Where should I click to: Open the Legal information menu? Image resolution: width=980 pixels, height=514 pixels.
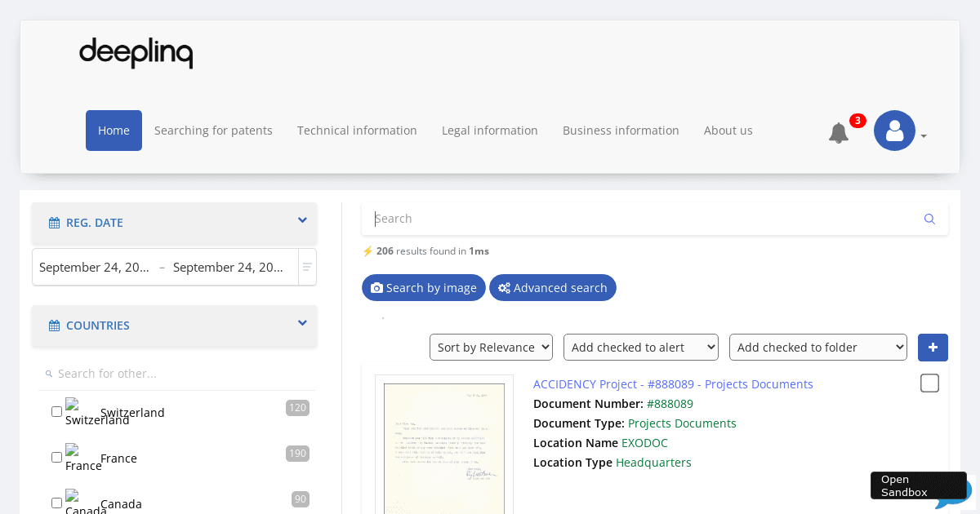489,131
